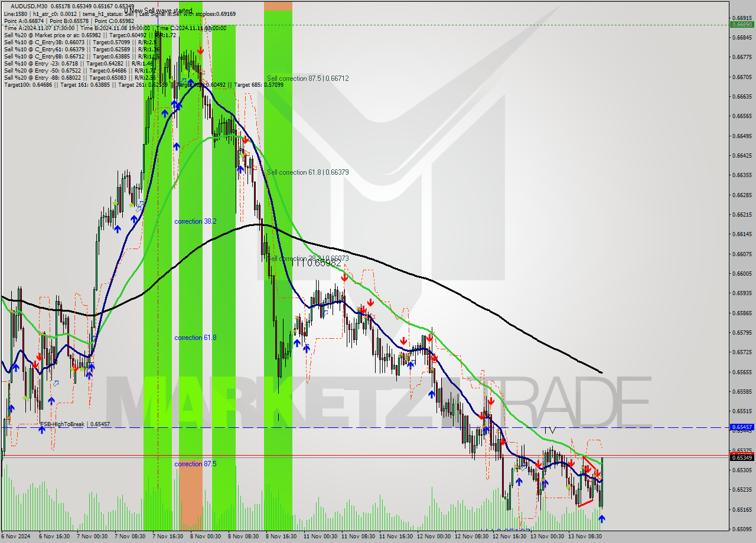This screenshot has width=756, height=543.
Task: Click the '8 Nov 00:30' time label
Action: point(204,537)
